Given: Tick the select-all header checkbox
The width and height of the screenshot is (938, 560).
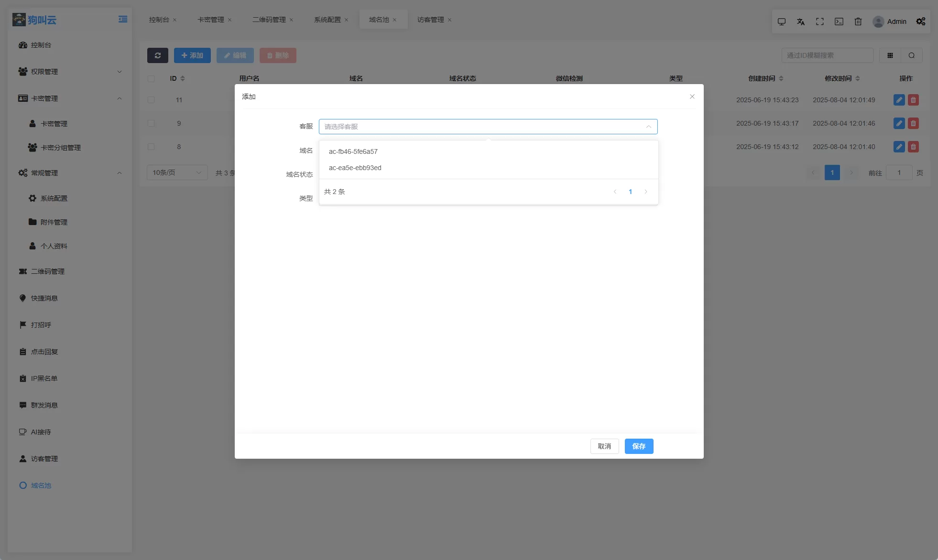Looking at the screenshot, I should [x=151, y=78].
